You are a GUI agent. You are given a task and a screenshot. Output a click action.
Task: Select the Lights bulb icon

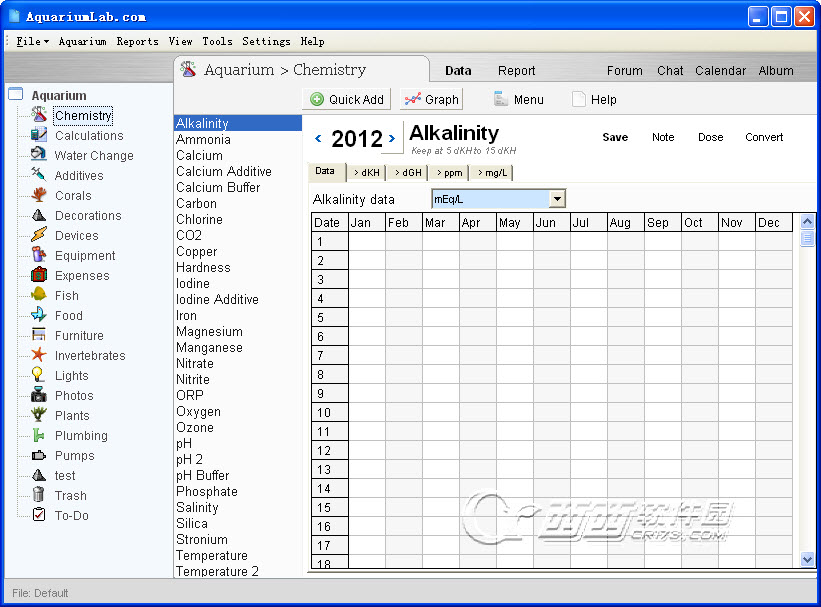tap(39, 375)
